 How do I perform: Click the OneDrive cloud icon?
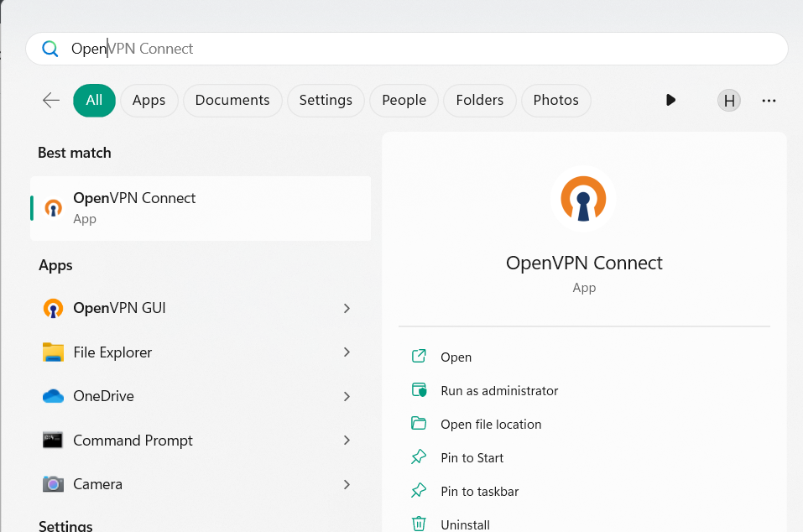pos(53,396)
